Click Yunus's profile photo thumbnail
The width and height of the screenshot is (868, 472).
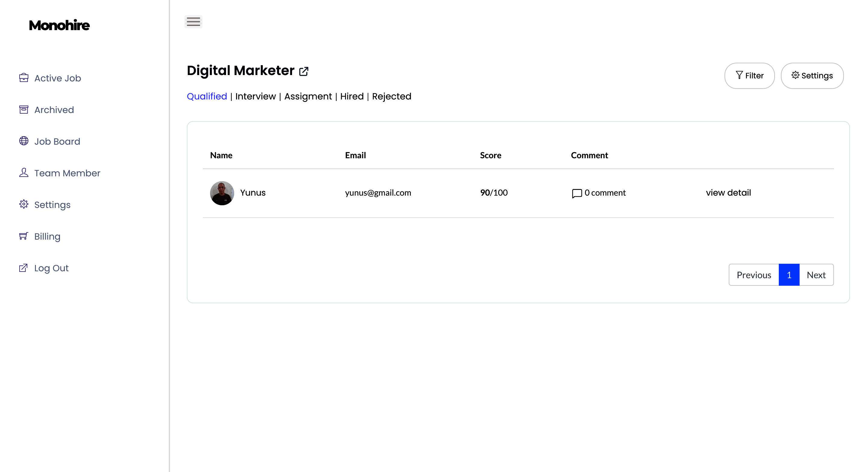(222, 193)
